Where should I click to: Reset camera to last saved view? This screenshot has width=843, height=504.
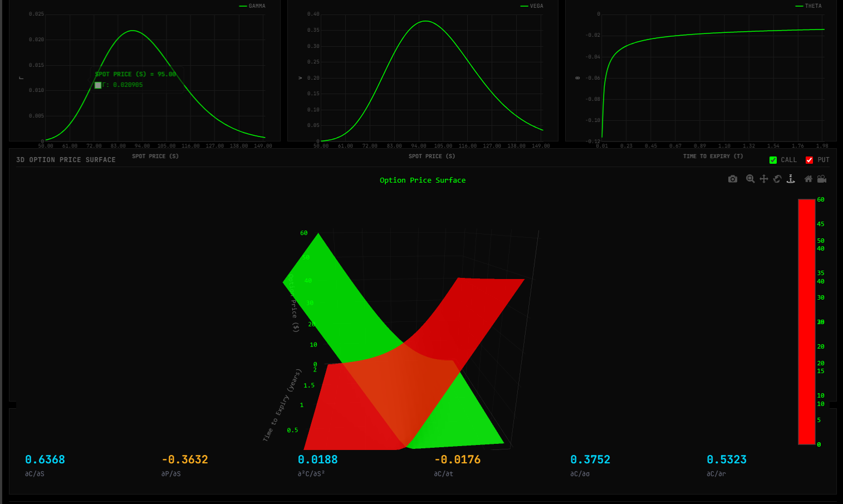tap(822, 179)
